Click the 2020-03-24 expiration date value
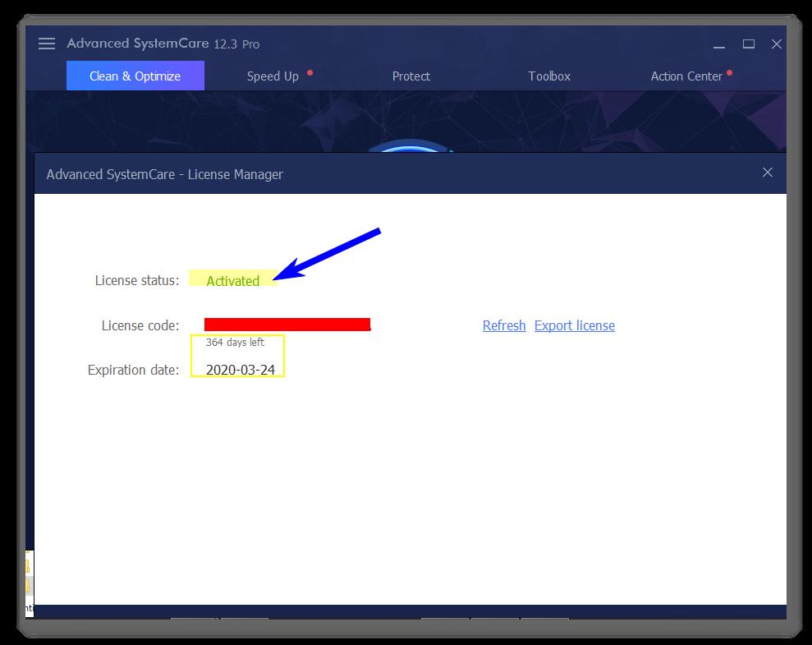 pos(241,370)
